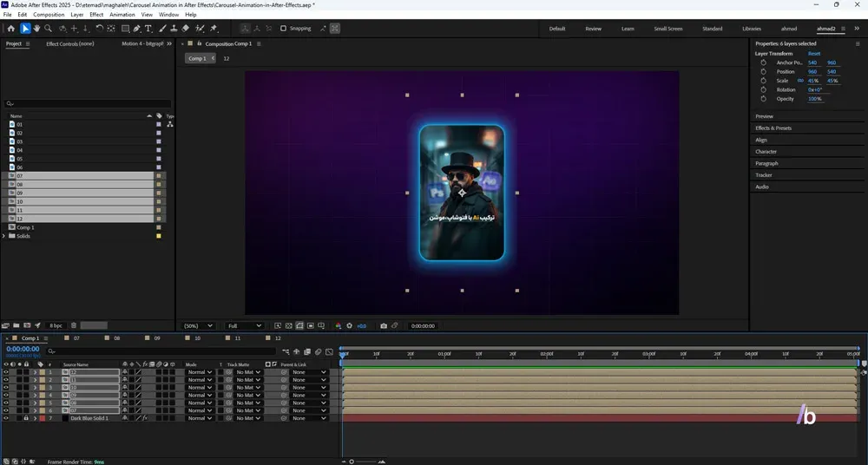Toggle the scale constrain proportions link

800,81
